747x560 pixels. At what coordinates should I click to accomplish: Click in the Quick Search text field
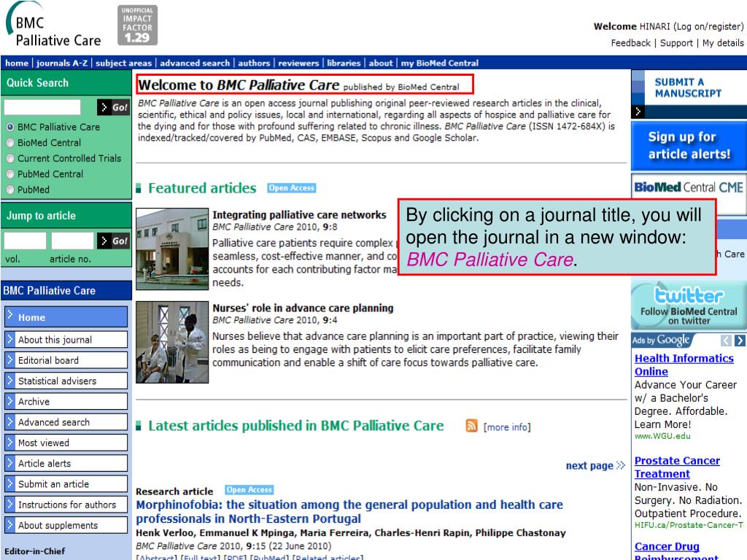(42, 107)
